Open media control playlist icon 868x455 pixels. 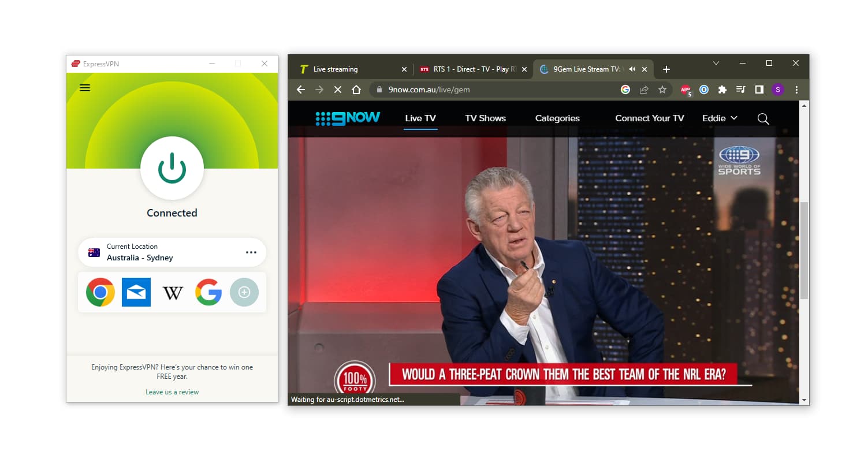tap(741, 89)
